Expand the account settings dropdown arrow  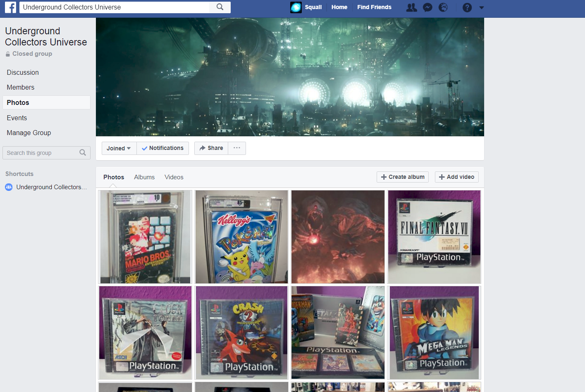tap(481, 7)
